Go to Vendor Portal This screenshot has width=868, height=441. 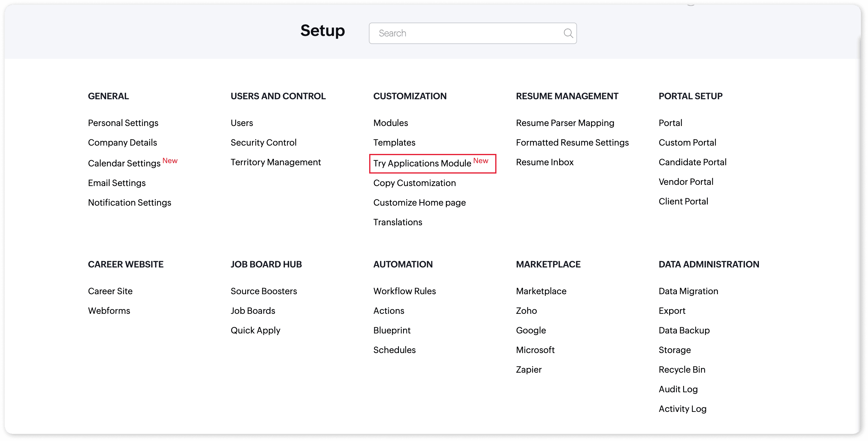tap(686, 182)
